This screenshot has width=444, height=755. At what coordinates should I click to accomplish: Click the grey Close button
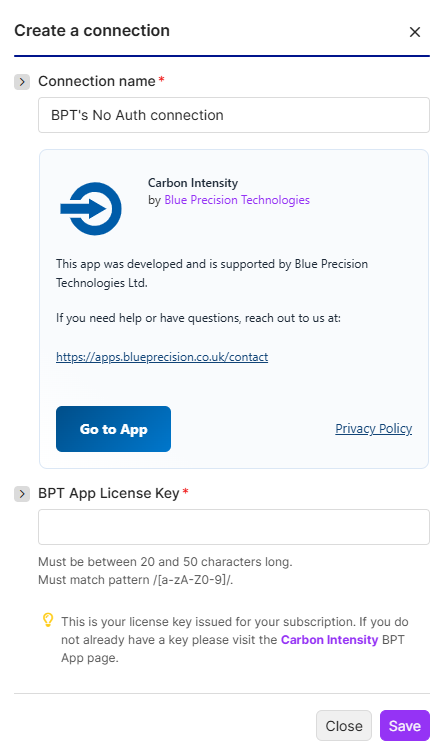pyautogui.click(x=344, y=726)
